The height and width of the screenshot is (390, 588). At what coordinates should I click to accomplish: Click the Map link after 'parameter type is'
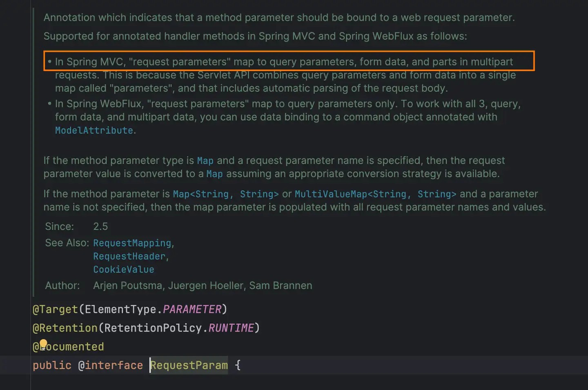(205, 161)
